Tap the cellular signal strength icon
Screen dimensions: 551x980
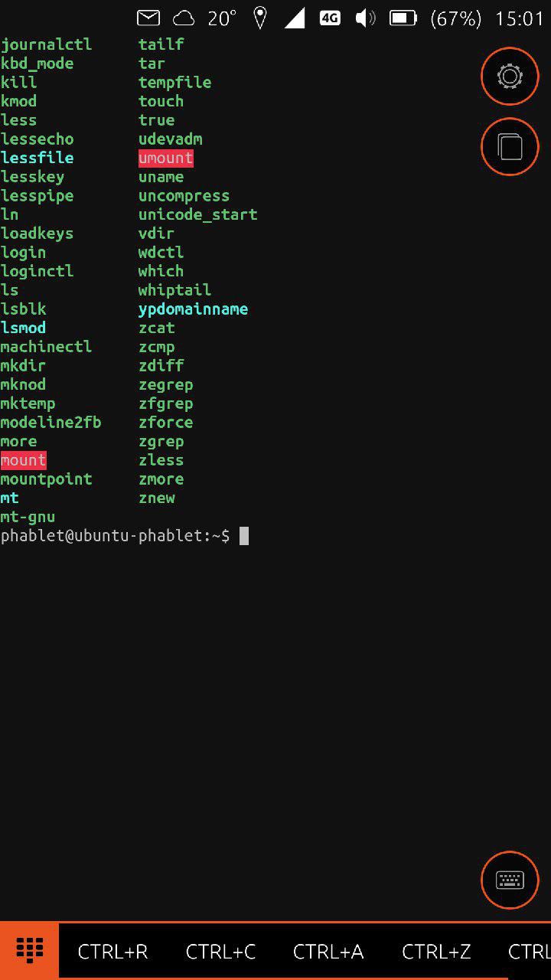pos(295,18)
